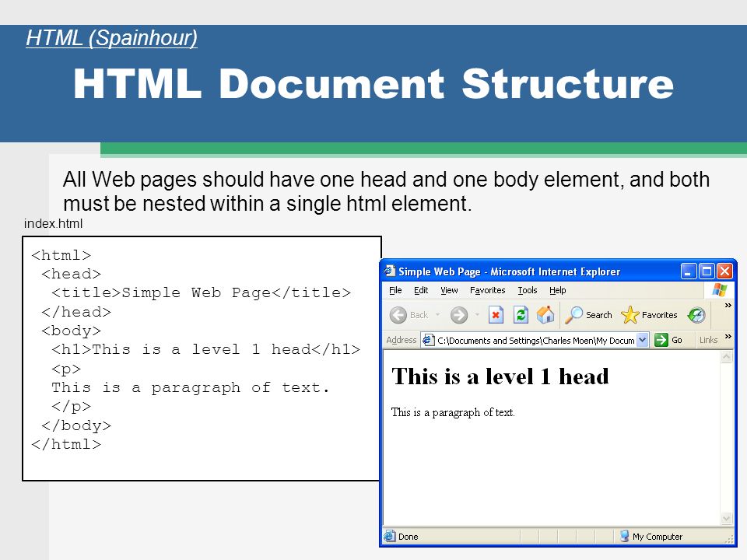The height and width of the screenshot is (560, 747).
Task: Stop page loading with red X icon
Action: [x=496, y=315]
